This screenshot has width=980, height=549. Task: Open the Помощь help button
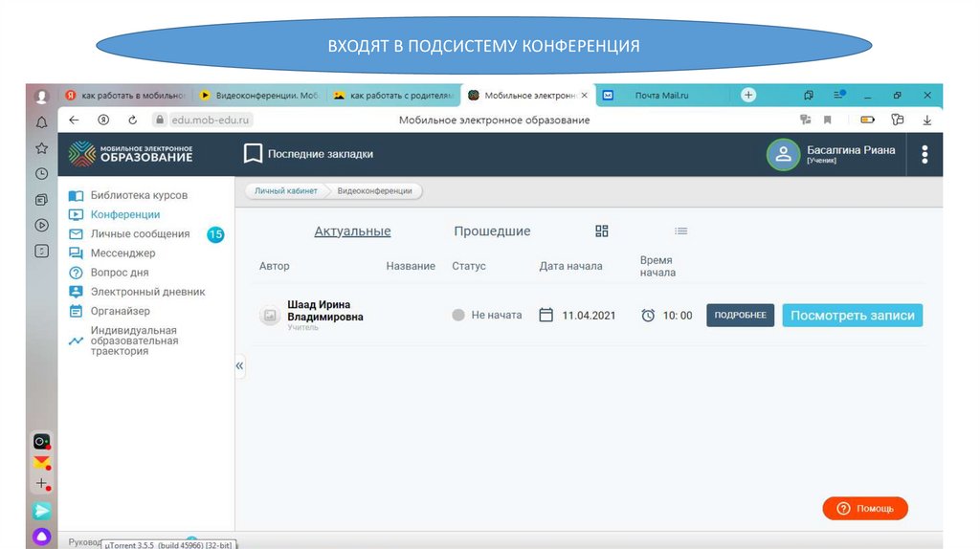(865, 509)
